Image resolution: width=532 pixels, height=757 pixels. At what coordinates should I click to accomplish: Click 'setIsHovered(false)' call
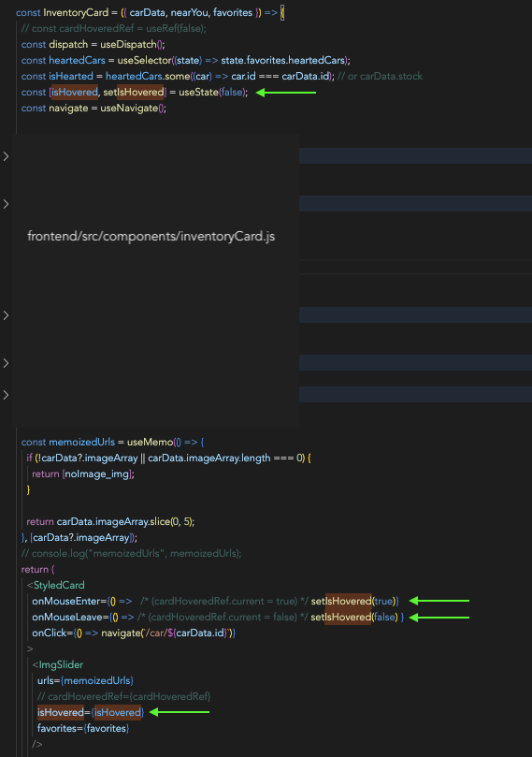point(354,618)
